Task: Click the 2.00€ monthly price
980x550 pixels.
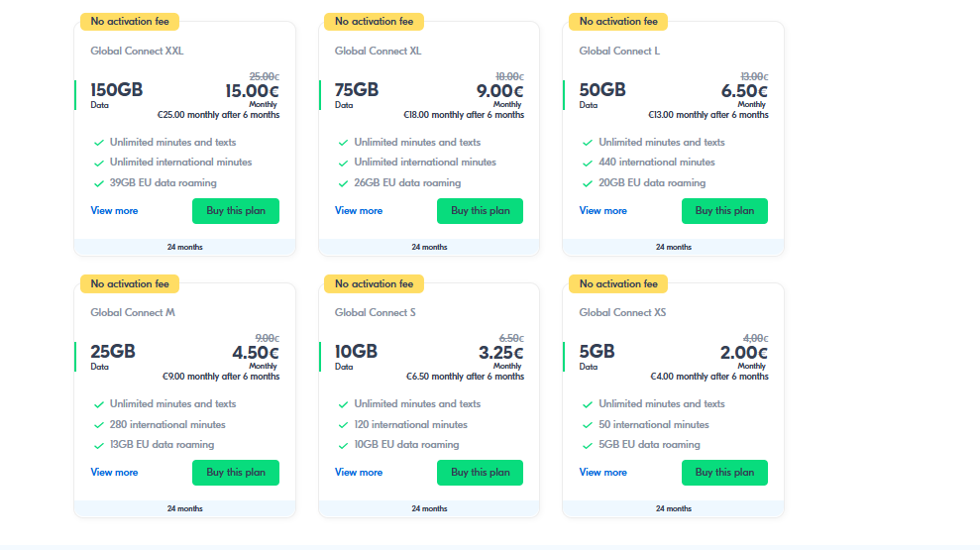Action: (744, 353)
